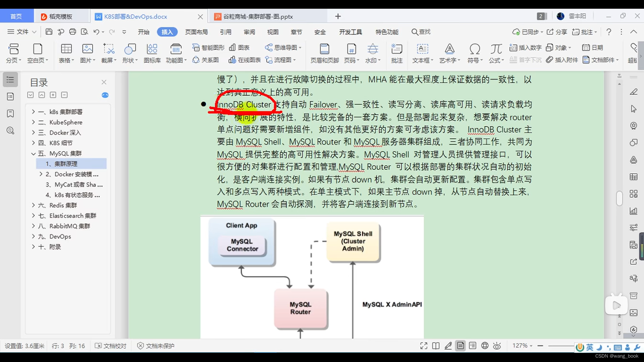Click the 查找 search button
This screenshot has width=644, height=362.
pyautogui.click(x=421, y=32)
